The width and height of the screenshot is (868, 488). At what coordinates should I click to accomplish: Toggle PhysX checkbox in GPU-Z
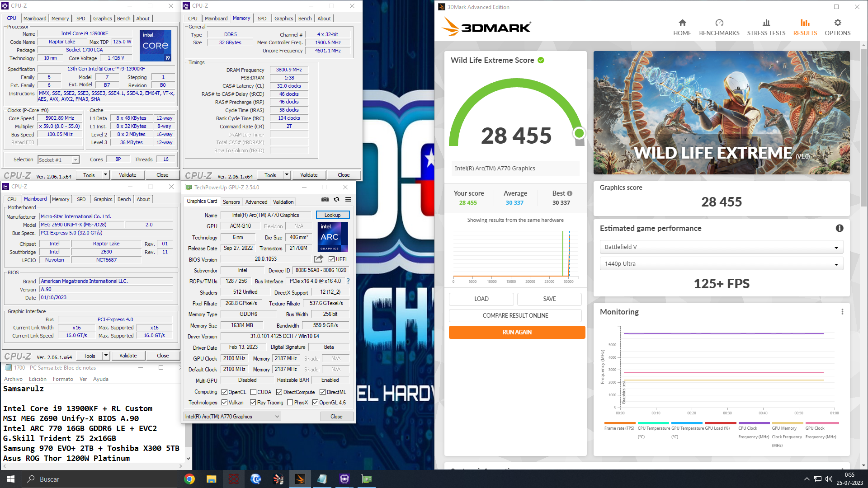tap(290, 403)
